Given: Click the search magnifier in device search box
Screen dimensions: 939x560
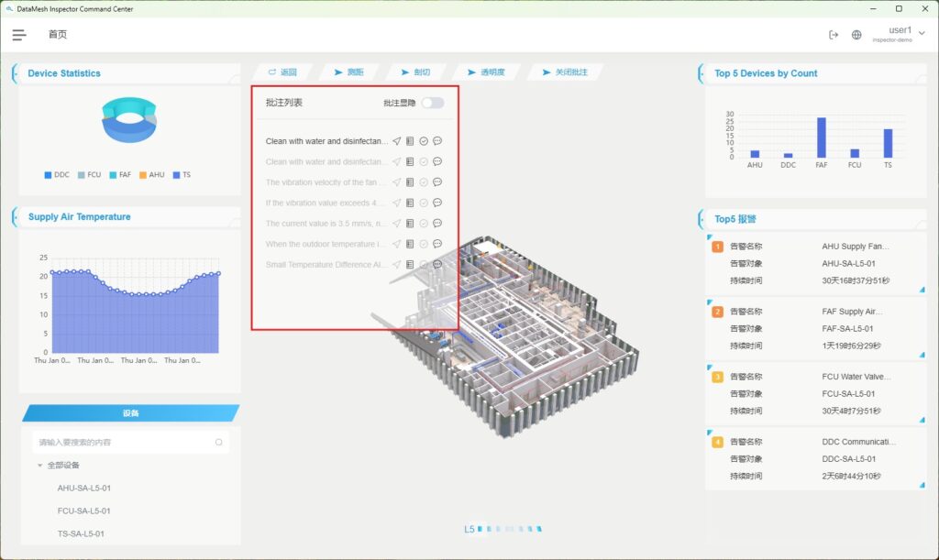Looking at the screenshot, I should pos(218,443).
